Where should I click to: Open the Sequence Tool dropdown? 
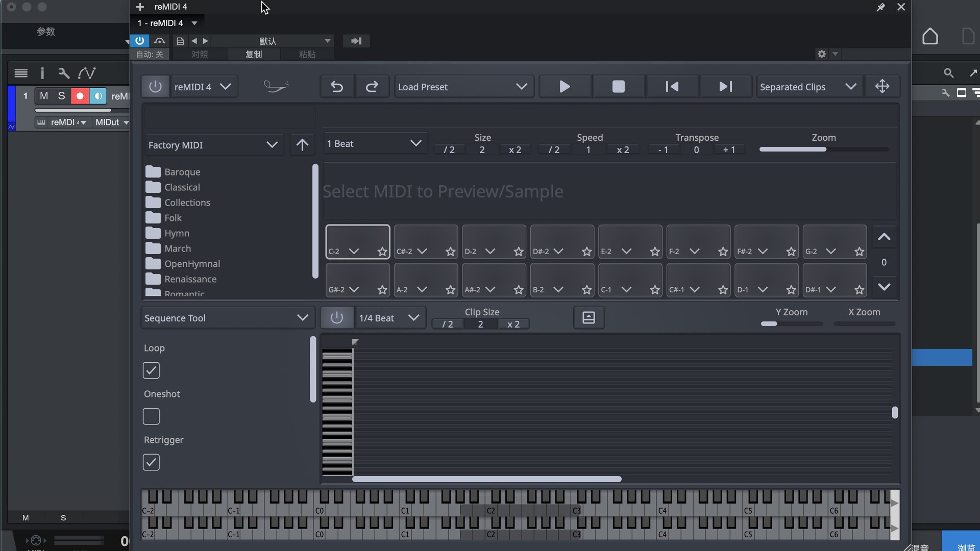[x=227, y=318]
